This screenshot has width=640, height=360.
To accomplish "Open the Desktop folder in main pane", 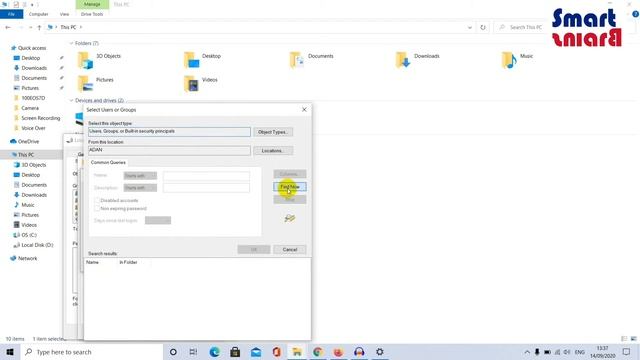I will tap(202, 60).
